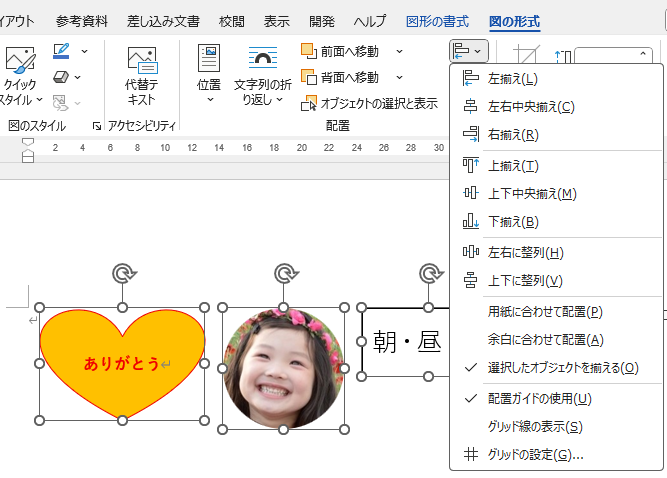Viewport: 667px width, 478px height.
Task: Click left middle handle of 朝・昼 box
Action: [362, 341]
